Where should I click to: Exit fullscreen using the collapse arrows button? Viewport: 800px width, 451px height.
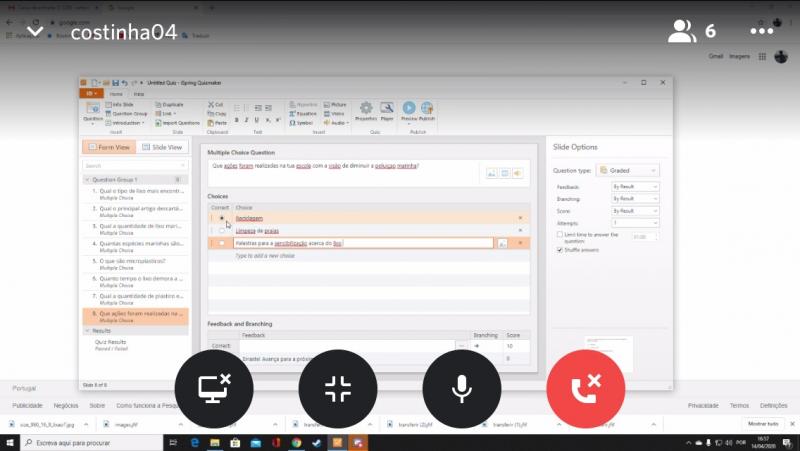(x=337, y=389)
